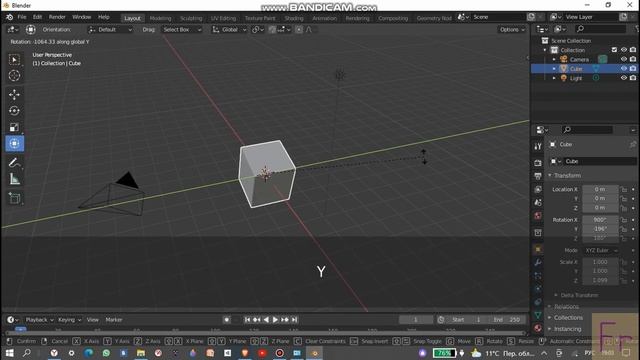Screen dimensions: 640x360
Task: Open the Orientation Default dropdown
Action: coord(110,29)
